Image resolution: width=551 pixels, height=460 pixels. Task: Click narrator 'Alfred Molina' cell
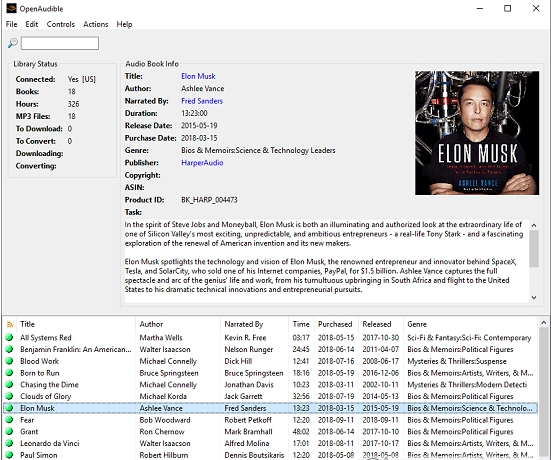(x=247, y=443)
